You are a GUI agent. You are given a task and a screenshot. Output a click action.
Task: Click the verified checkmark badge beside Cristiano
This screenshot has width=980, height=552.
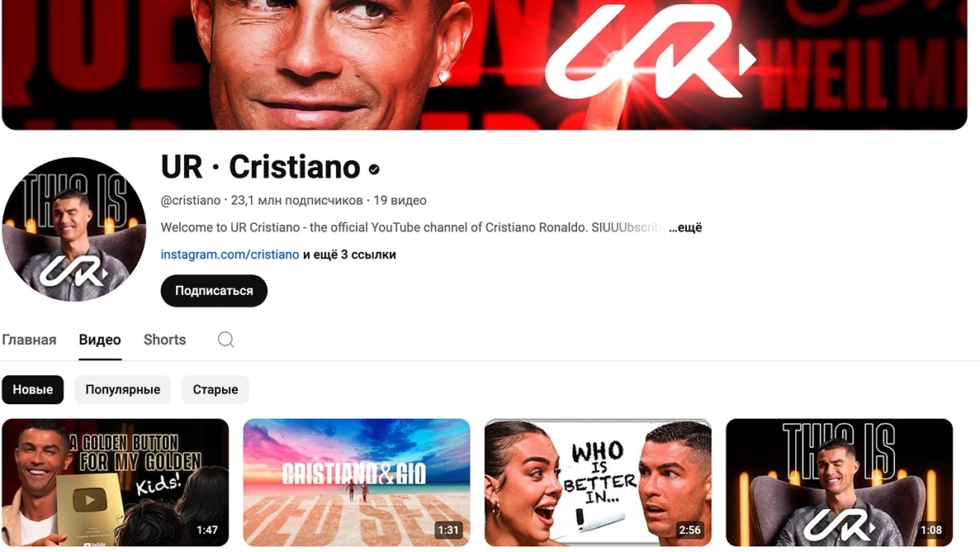(374, 169)
